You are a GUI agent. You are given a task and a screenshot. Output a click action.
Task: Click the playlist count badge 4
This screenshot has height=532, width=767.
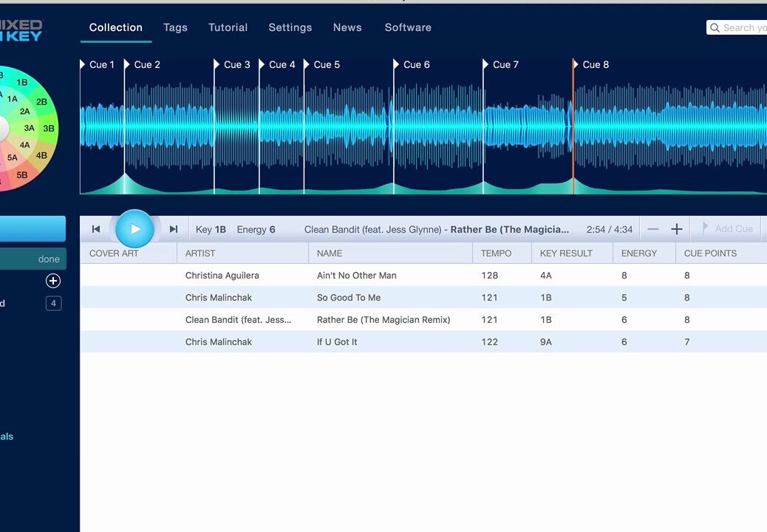53,303
